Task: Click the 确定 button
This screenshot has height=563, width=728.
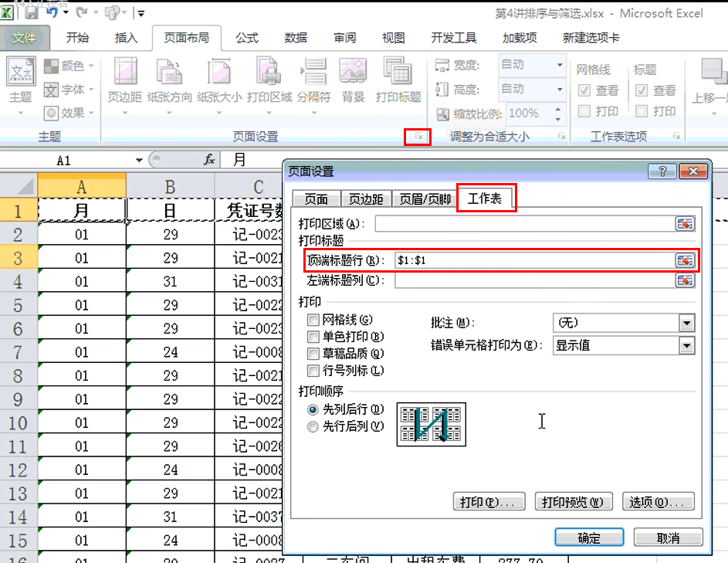Action: click(589, 538)
